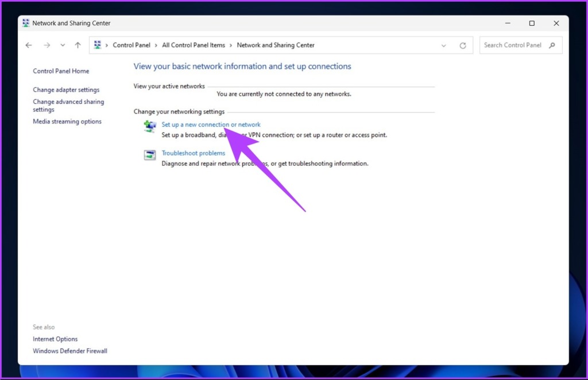This screenshot has height=380, width=588.
Task: Click the Refresh button in address bar
Action: coord(462,45)
